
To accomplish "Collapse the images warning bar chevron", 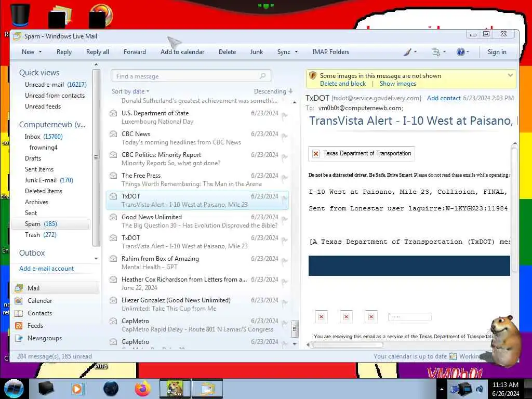I will [510, 75].
